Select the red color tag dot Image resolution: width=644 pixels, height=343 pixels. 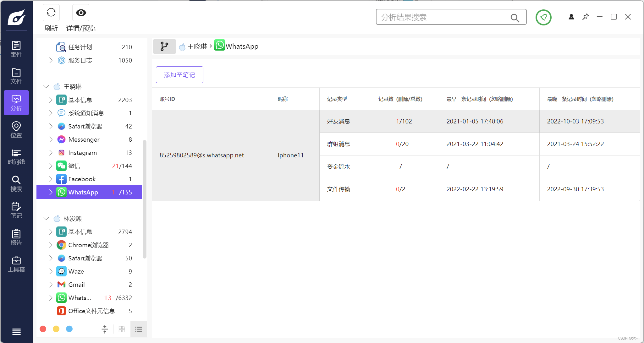43,329
